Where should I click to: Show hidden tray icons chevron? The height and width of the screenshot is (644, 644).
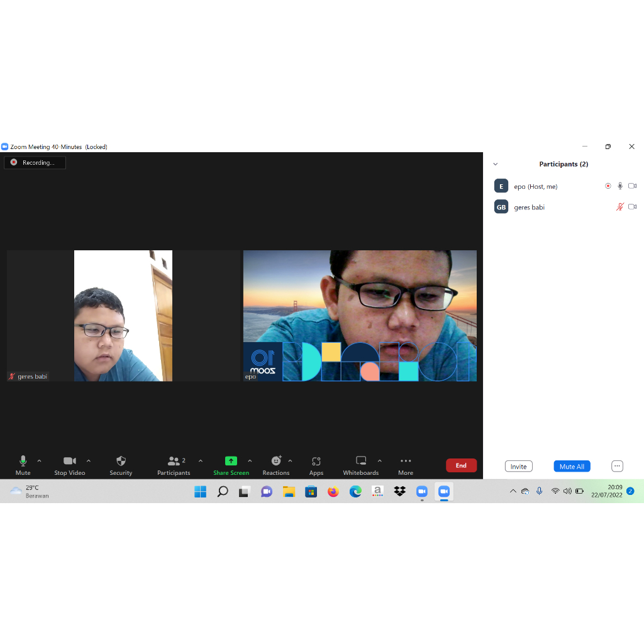(513, 491)
